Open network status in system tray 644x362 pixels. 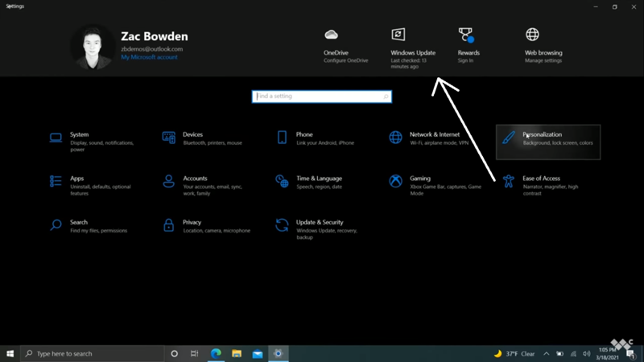click(x=573, y=354)
